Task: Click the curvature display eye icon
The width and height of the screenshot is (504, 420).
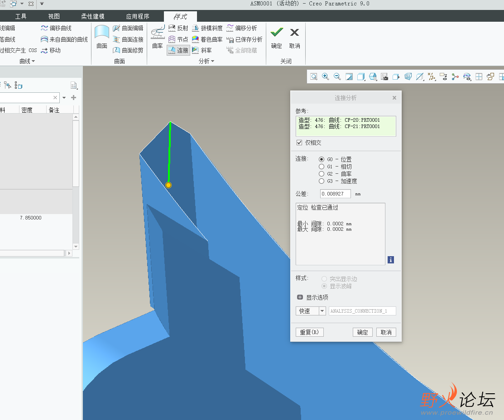Action: coord(467,76)
